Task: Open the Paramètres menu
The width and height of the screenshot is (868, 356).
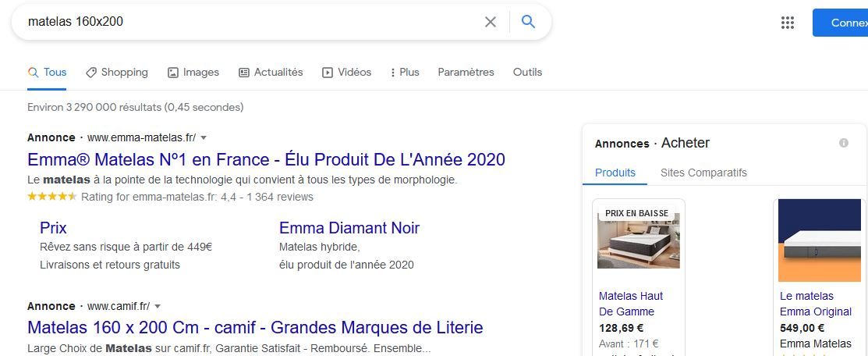Action: tap(466, 72)
